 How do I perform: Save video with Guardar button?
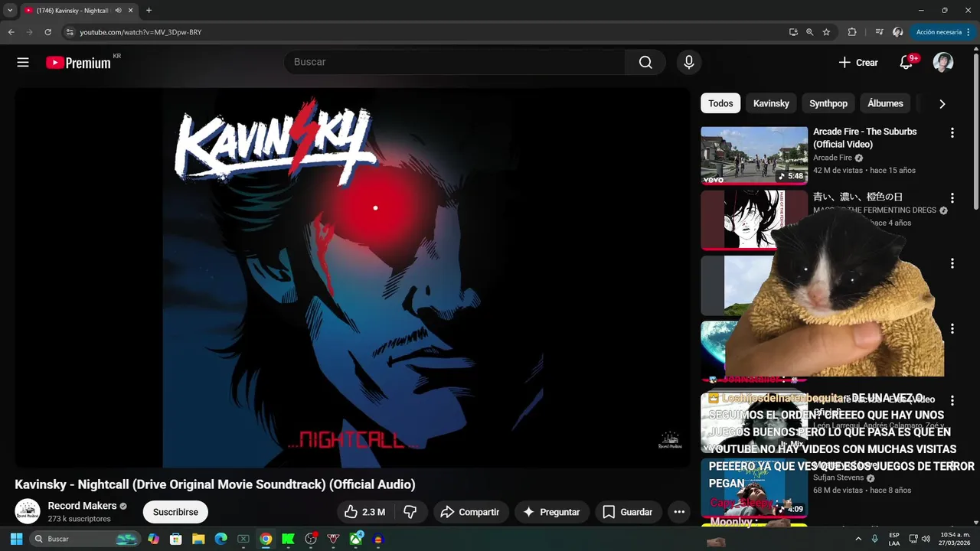click(628, 512)
